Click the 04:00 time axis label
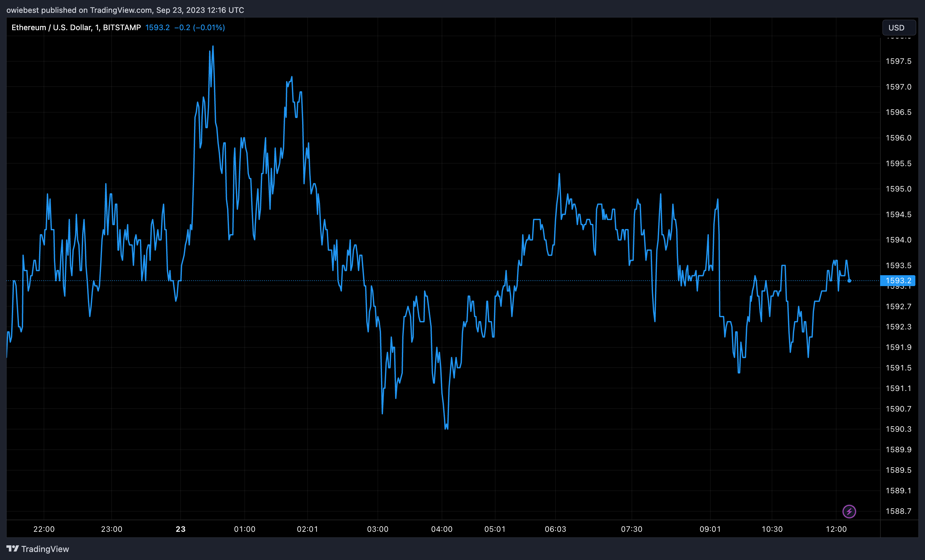The height and width of the screenshot is (560, 925). pyautogui.click(x=442, y=529)
